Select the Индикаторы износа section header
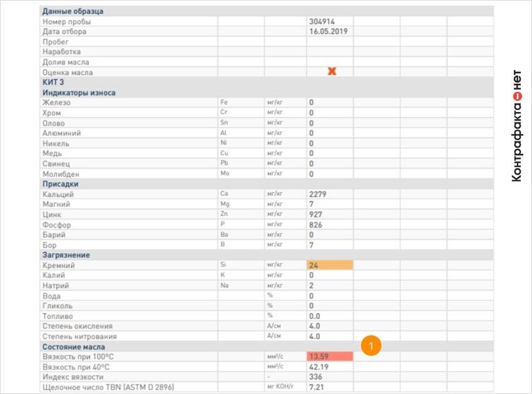Screen dimensions: 532x394 [x=79, y=93]
